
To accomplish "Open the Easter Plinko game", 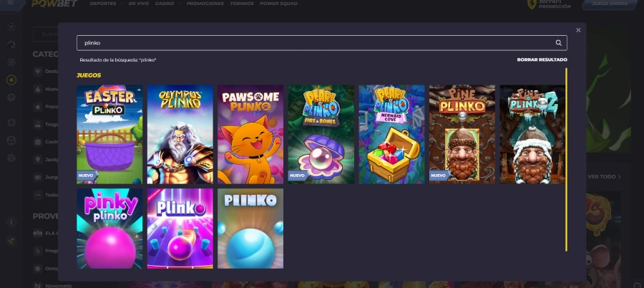I will (109, 134).
